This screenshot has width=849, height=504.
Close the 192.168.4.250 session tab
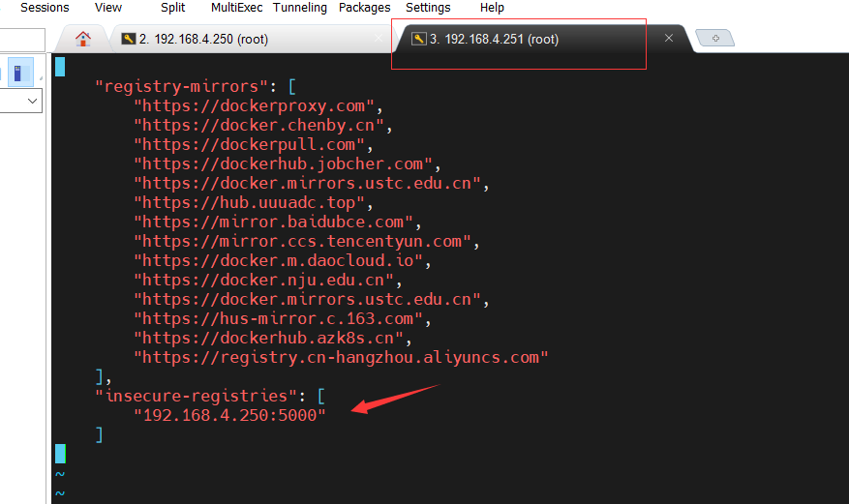point(379,39)
